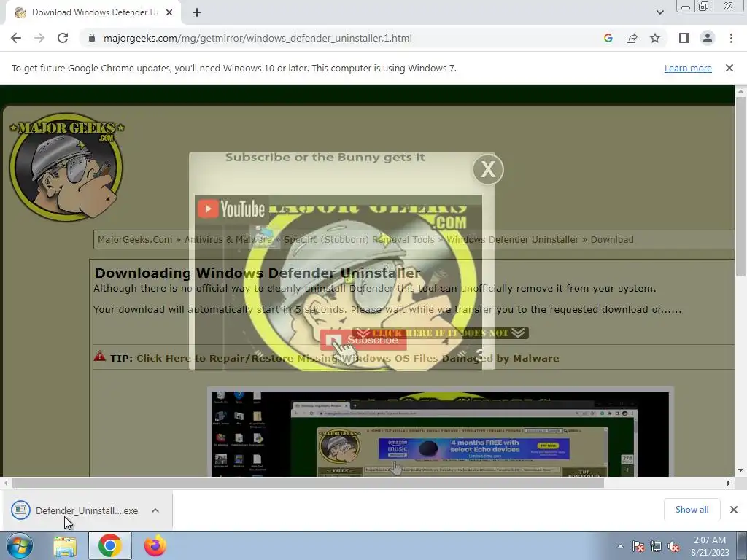Image resolution: width=747 pixels, height=560 pixels.
Task: Close the Download Windows Defender tab
Action: pos(169,12)
